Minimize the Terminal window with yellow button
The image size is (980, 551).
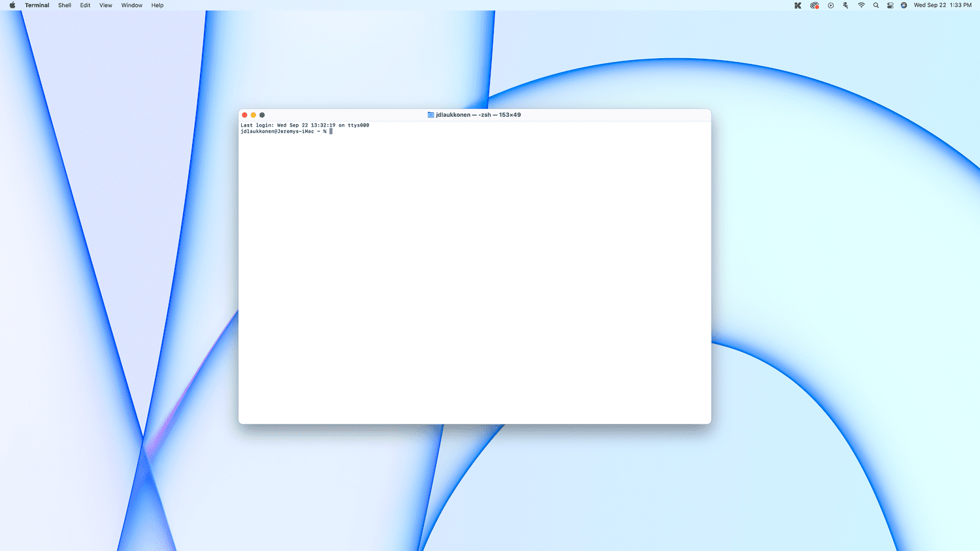coord(253,115)
